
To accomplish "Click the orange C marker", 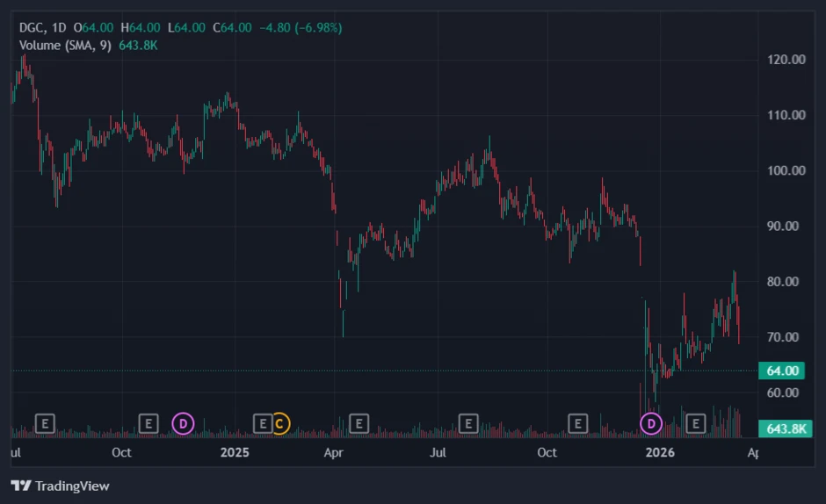I will (x=279, y=423).
